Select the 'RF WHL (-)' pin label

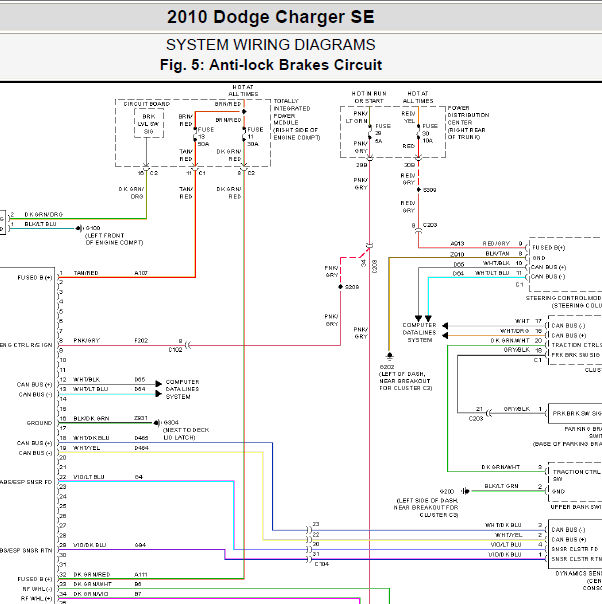tap(37, 589)
